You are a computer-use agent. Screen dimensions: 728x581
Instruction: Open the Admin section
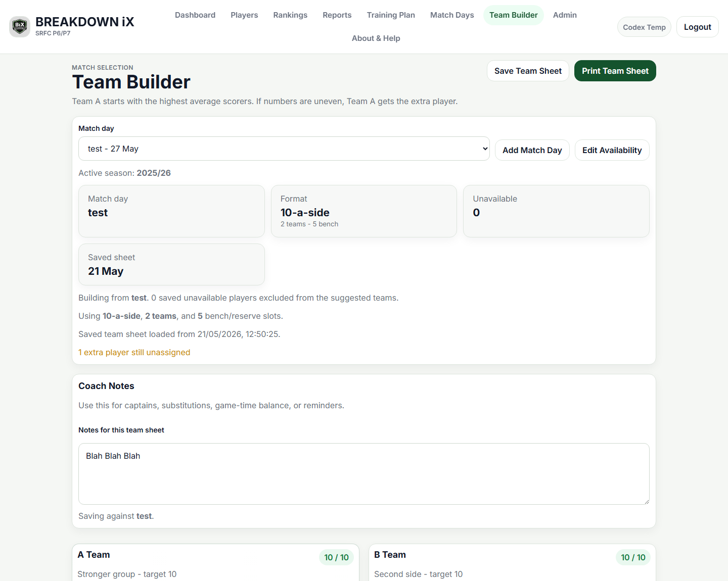[565, 15]
